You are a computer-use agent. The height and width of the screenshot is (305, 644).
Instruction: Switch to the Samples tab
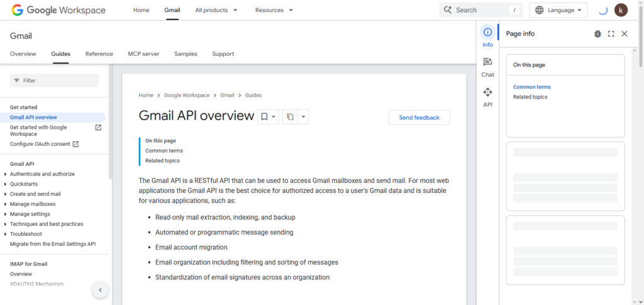click(x=186, y=54)
